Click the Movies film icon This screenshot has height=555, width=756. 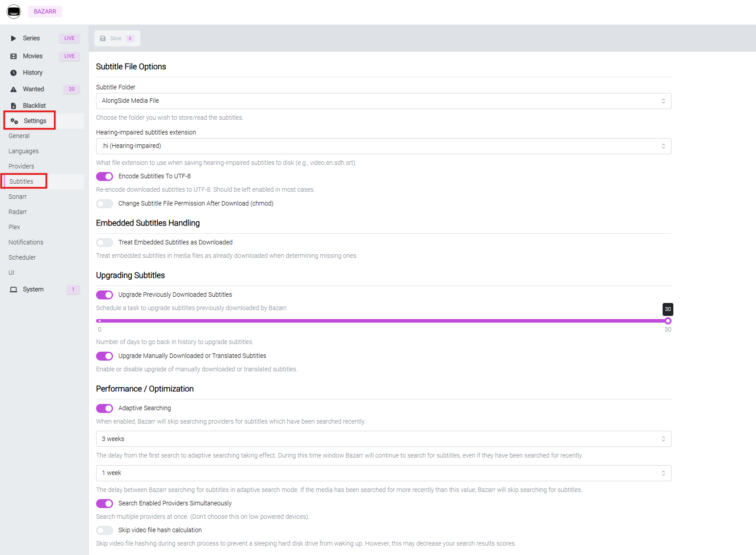(x=13, y=56)
